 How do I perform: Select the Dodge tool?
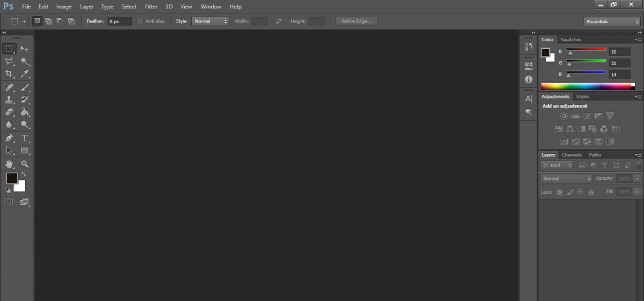(x=24, y=124)
